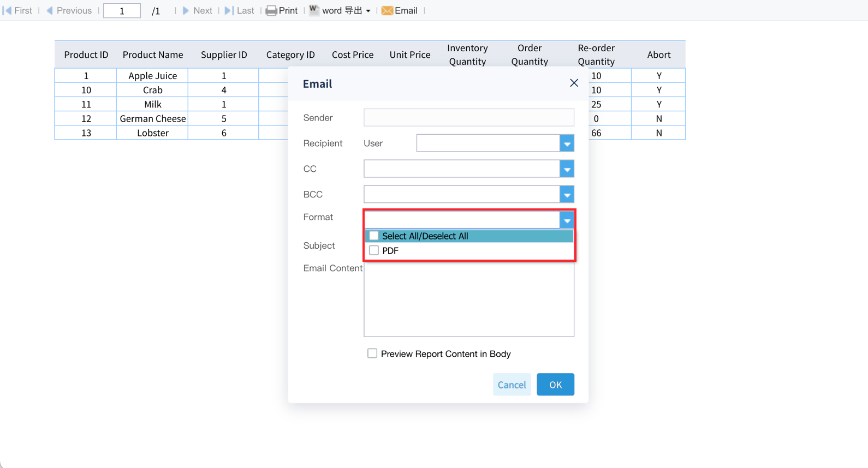Expand the CC dropdown arrow
The width and height of the screenshot is (868, 468).
coord(567,169)
